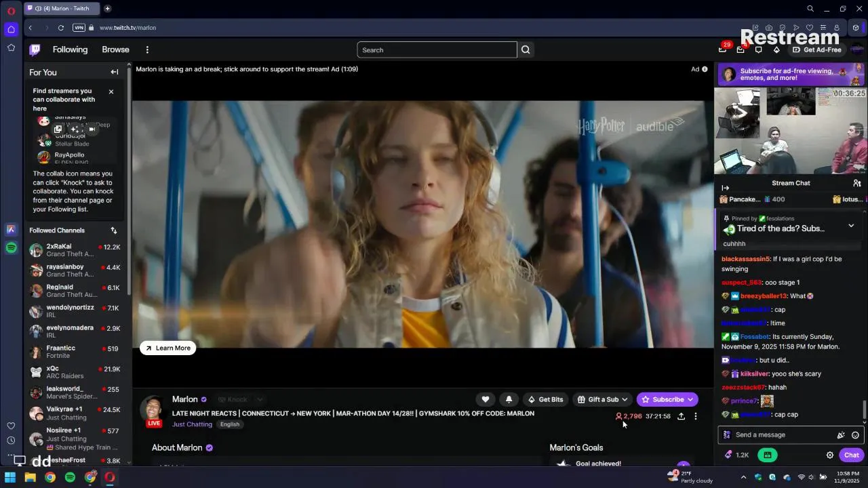Open the whispers speech bubble icon
Viewport: 868px width, 488px height.
point(758,49)
